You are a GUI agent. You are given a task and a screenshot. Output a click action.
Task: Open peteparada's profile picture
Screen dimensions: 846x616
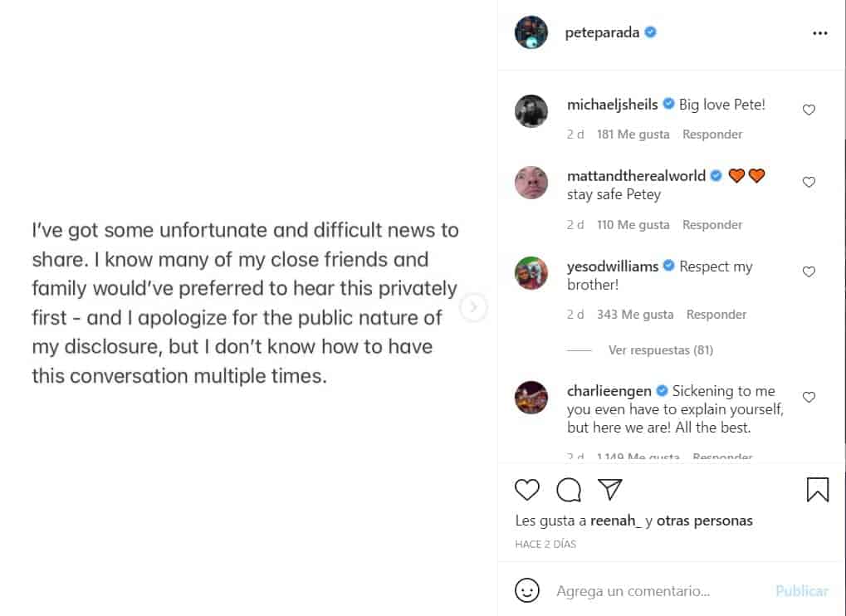tap(531, 32)
